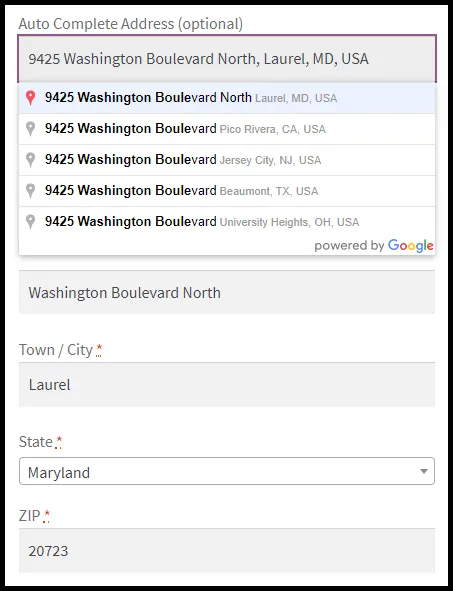The width and height of the screenshot is (453, 591).
Task: Choose the University Heights, OH suggestion
Action: coord(227,222)
